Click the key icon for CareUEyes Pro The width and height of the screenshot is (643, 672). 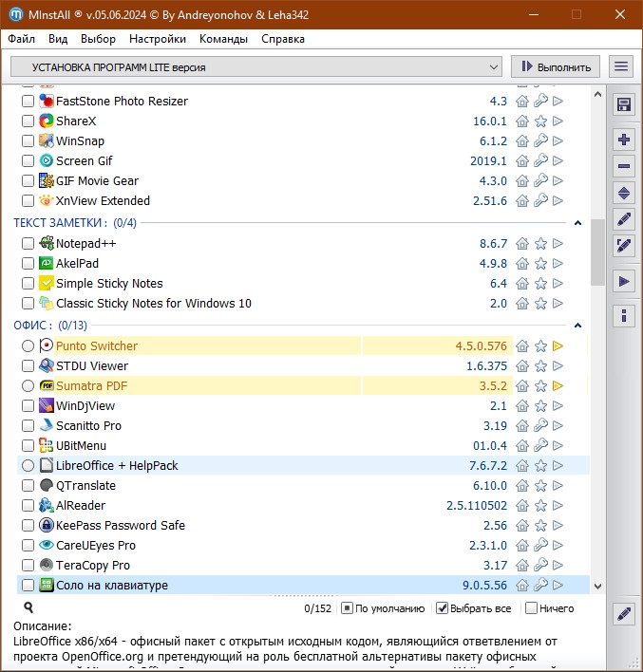(x=540, y=545)
